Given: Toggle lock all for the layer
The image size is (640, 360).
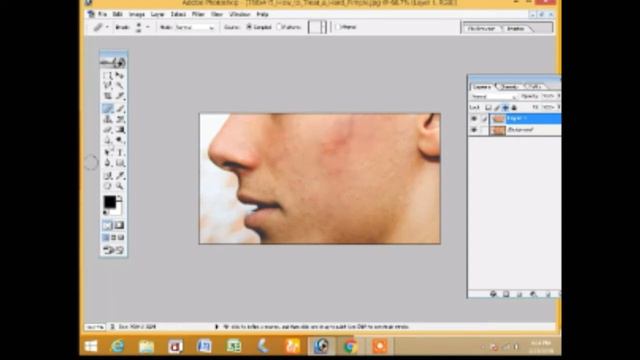Looking at the screenshot, I should pos(514,108).
